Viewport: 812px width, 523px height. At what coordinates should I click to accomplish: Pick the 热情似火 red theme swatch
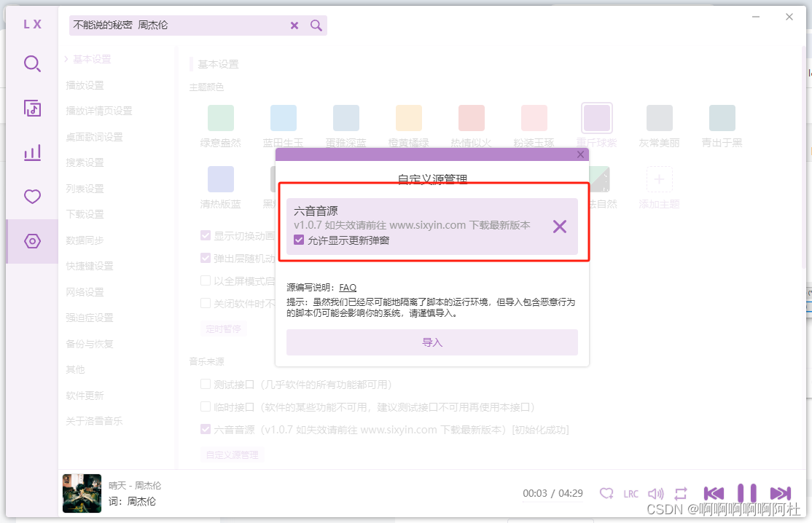(472, 118)
